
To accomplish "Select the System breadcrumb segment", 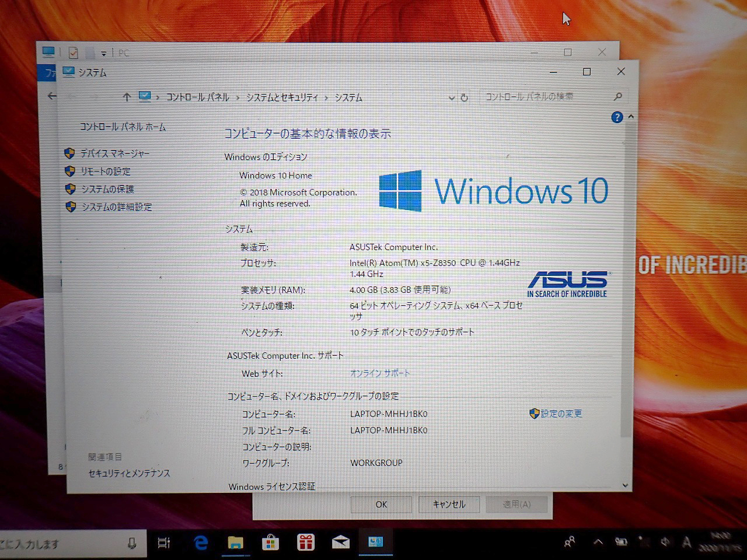I will click(x=348, y=97).
